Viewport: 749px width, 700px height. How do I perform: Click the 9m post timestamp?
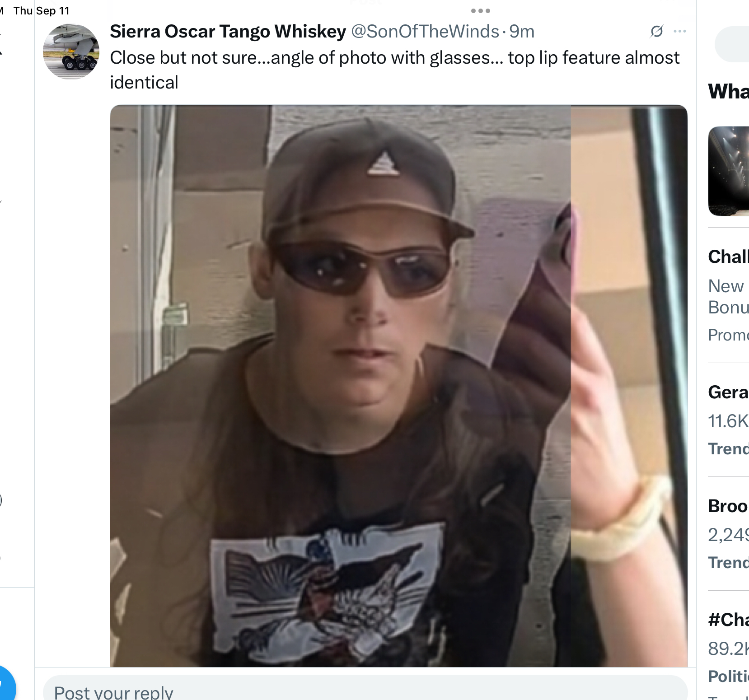pos(522,31)
